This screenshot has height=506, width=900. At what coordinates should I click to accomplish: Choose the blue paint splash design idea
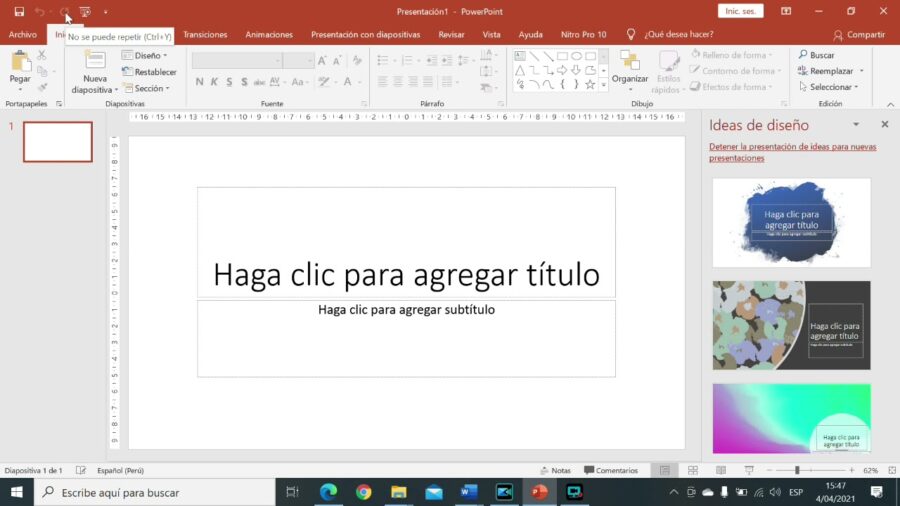792,223
